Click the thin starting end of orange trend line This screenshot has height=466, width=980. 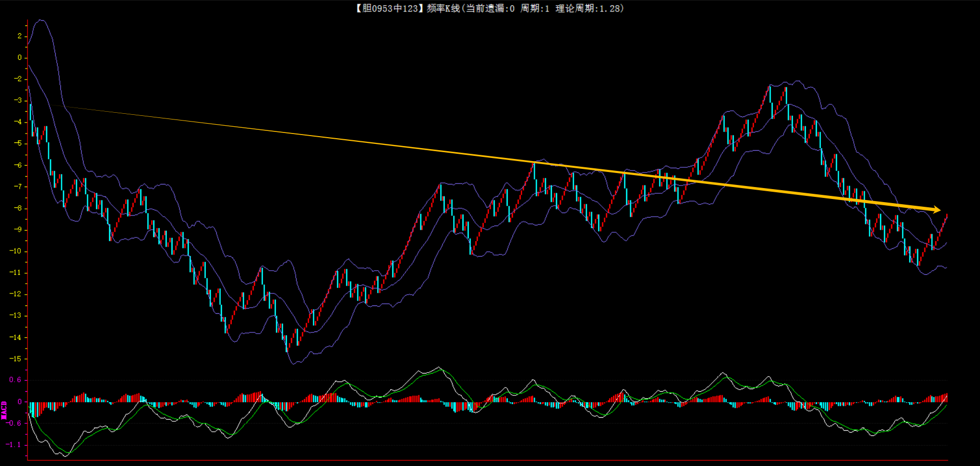pyautogui.click(x=53, y=105)
